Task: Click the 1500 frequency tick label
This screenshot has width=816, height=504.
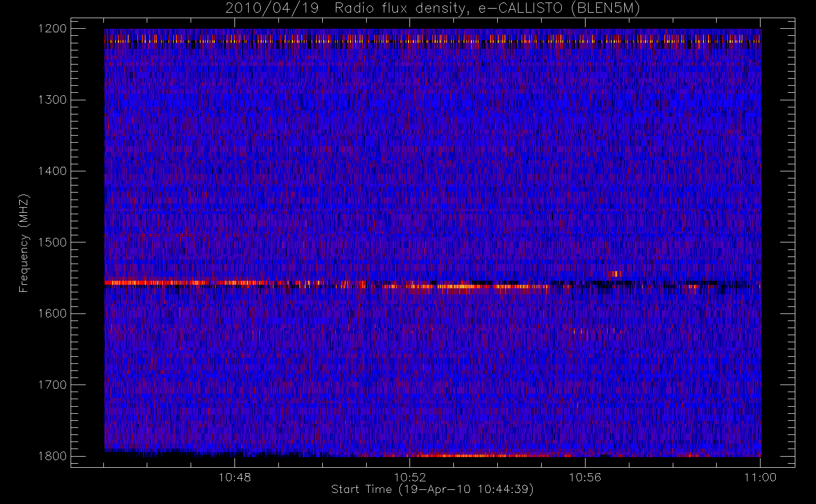Action: pos(52,242)
